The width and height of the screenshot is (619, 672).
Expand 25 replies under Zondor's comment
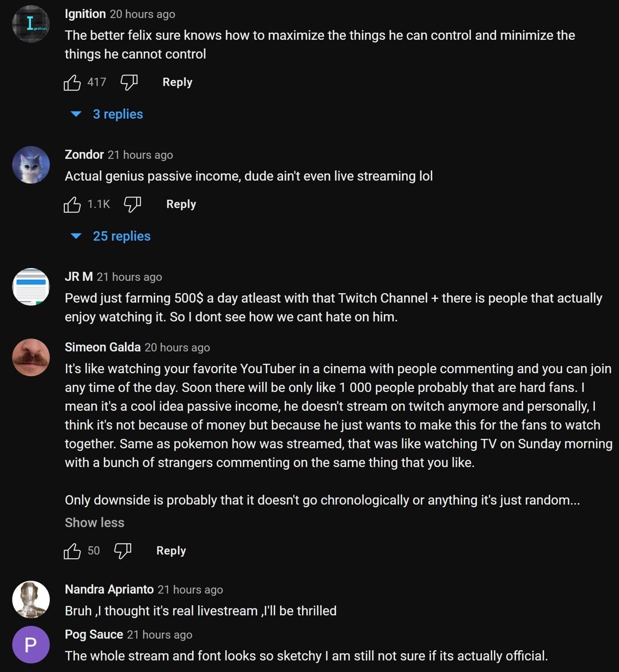[121, 236]
